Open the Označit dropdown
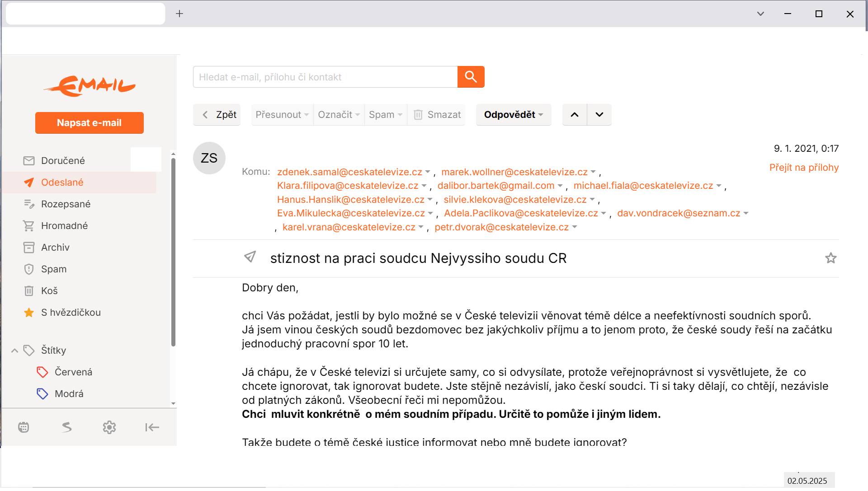The height and width of the screenshot is (491, 868). (x=339, y=115)
